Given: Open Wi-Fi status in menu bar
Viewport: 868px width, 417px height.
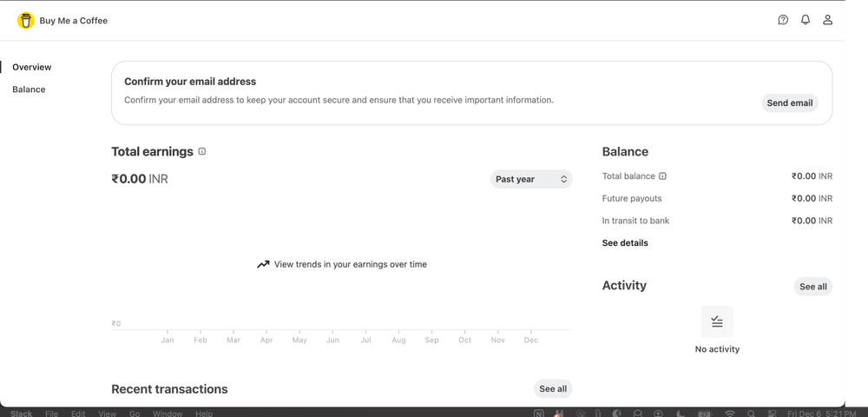Looking at the screenshot, I should point(730,414).
